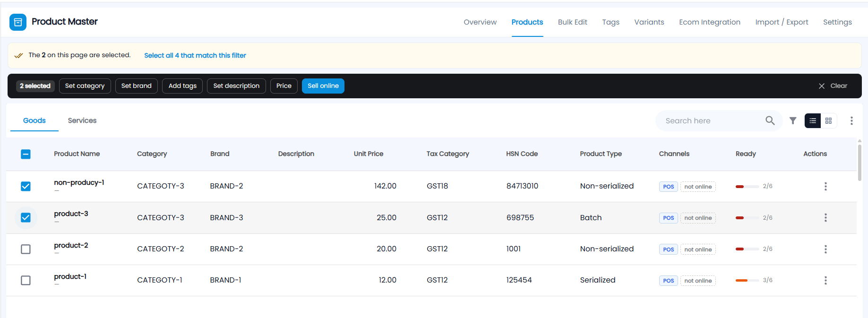
Task: Click POS channel badge for product-3
Action: click(x=669, y=218)
